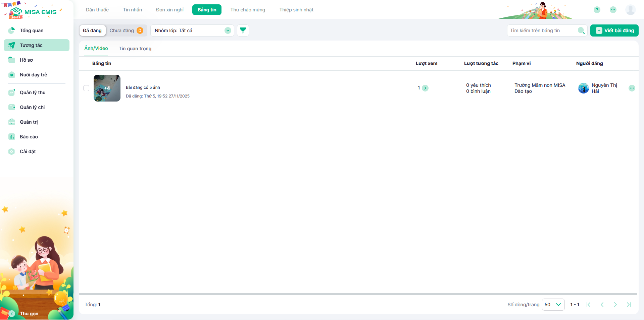Click the horizontal scrollbar above the footer
644x320 pixels.
(x=358, y=294)
